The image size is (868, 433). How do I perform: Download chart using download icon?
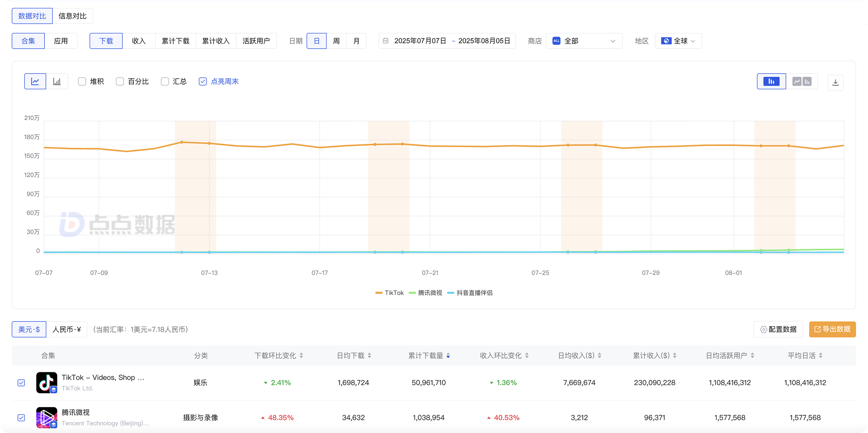pos(835,82)
